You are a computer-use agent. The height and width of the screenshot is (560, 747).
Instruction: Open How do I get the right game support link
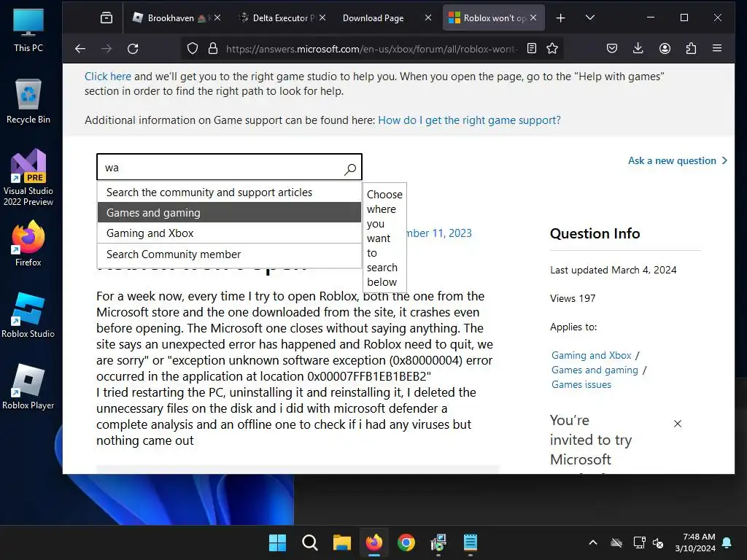click(469, 120)
